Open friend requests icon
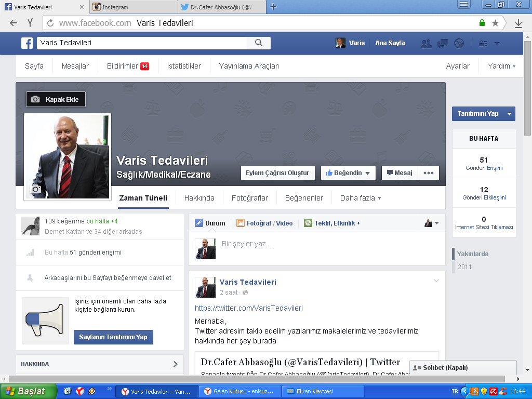The image size is (532, 399). [426, 43]
